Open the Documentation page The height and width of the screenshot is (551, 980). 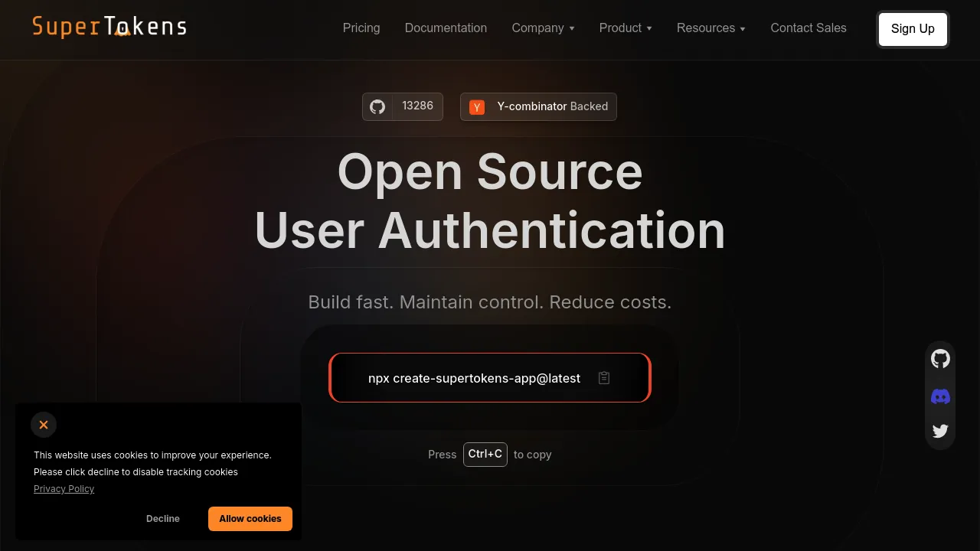[x=446, y=28]
